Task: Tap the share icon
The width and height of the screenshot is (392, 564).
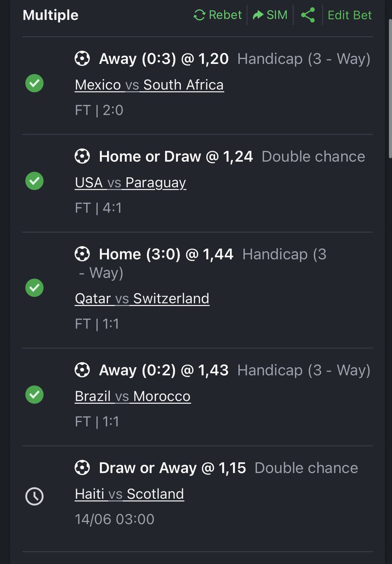Action: 308,15
